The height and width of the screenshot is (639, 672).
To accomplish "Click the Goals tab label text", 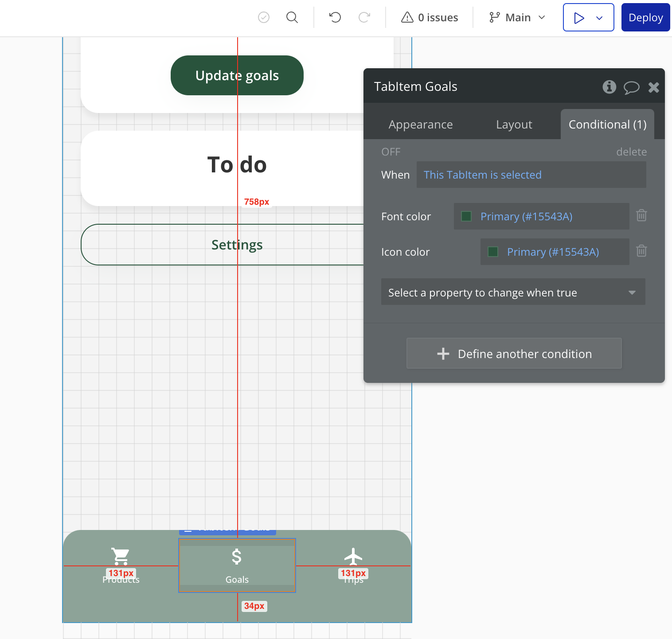I will click(x=237, y=580).
